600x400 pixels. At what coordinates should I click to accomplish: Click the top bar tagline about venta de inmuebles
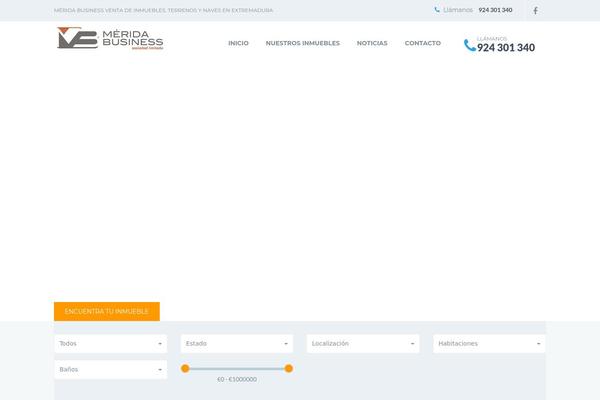163,10
